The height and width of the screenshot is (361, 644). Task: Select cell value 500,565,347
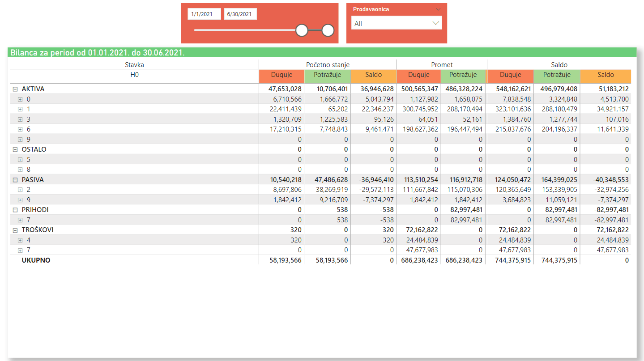click(420, 89)
